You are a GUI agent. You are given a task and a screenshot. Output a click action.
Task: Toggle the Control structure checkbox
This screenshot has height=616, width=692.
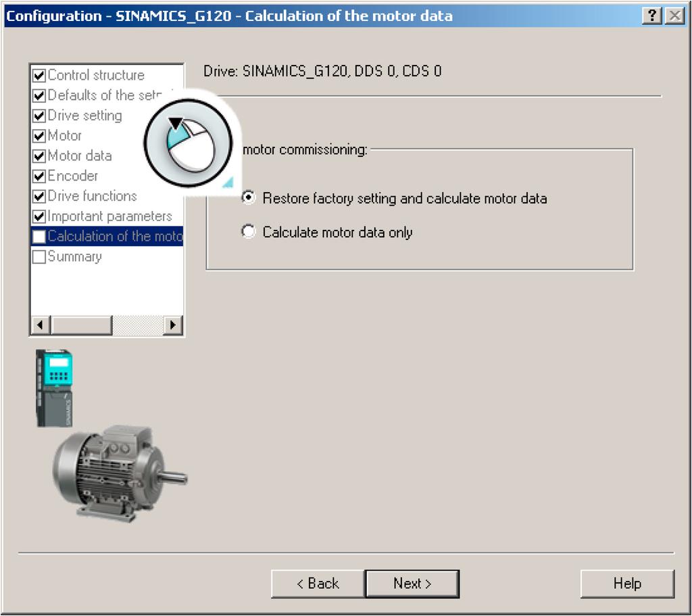point(39,75)
